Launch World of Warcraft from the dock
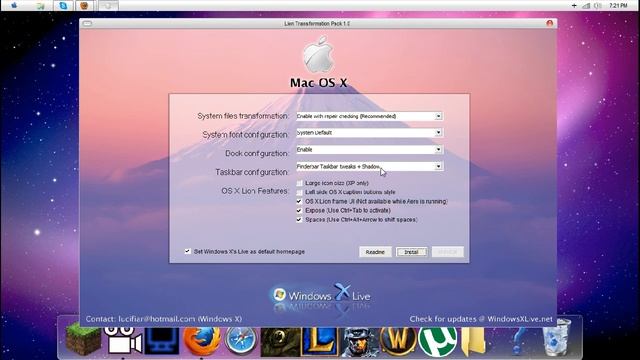 tap(398, 340)
